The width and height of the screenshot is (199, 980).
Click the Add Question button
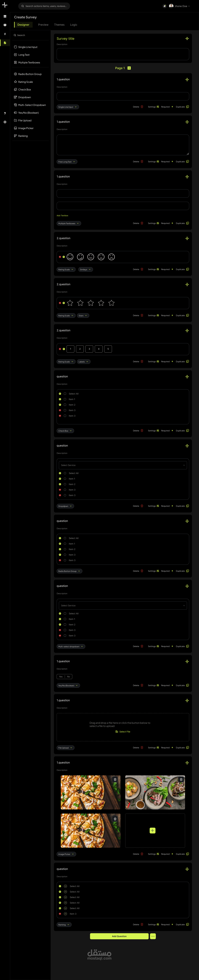tap(119, 936)
